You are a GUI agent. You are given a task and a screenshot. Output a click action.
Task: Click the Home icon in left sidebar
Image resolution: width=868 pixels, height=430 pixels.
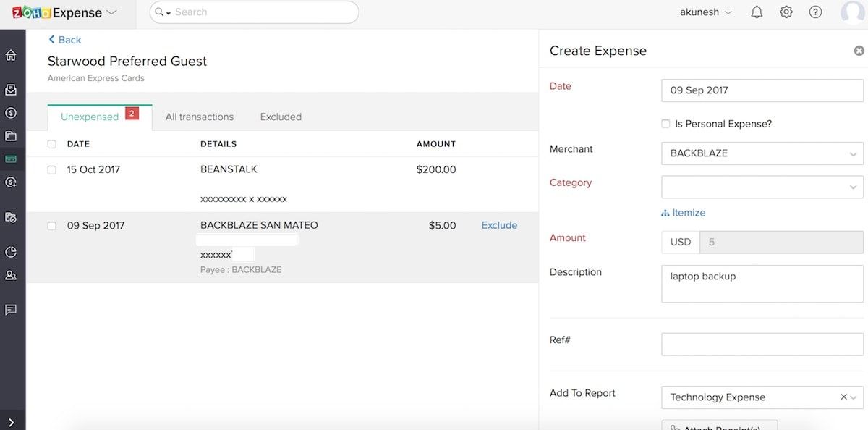pyautogui.click(x=11, y=56)
